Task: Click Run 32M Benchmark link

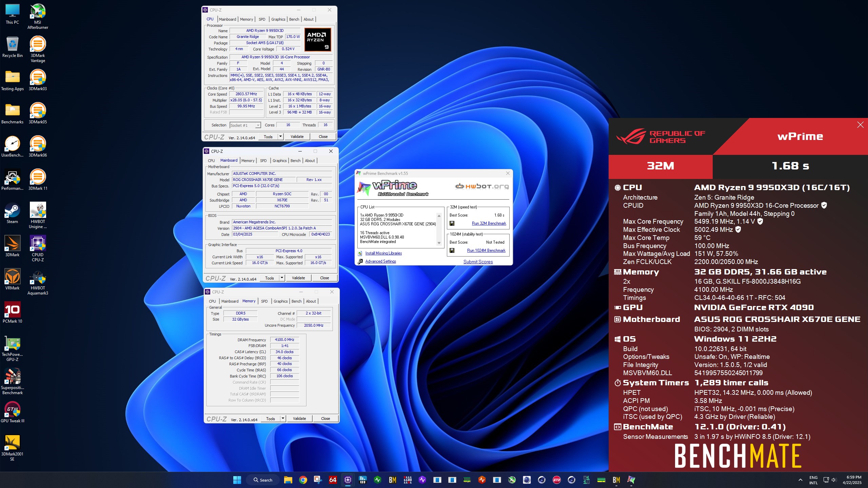Action: coord(489,224)
